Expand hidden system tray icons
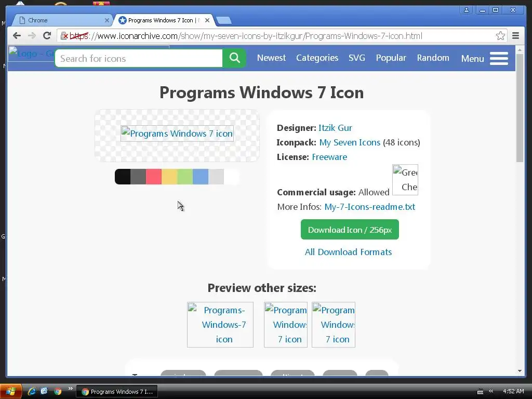 (x=490, y=391)
